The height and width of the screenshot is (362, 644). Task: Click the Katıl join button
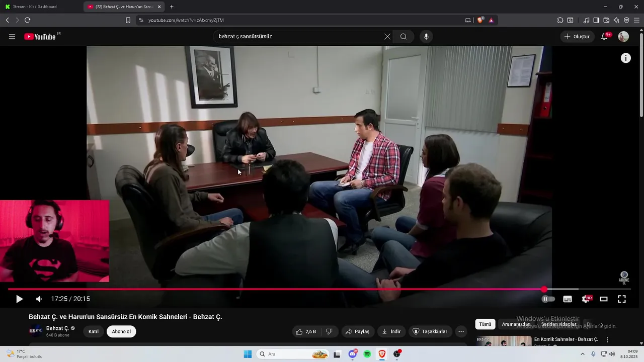pos(94,332)
